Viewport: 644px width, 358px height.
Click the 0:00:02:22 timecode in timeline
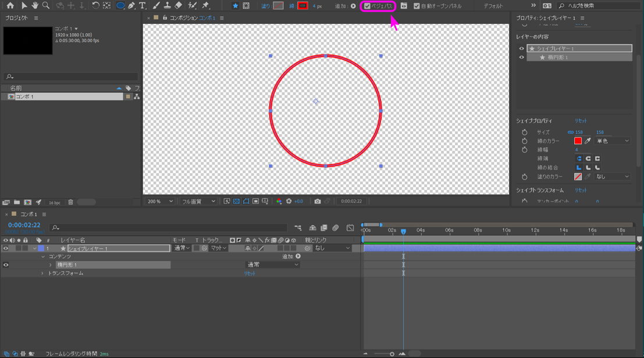pos(24,225)
